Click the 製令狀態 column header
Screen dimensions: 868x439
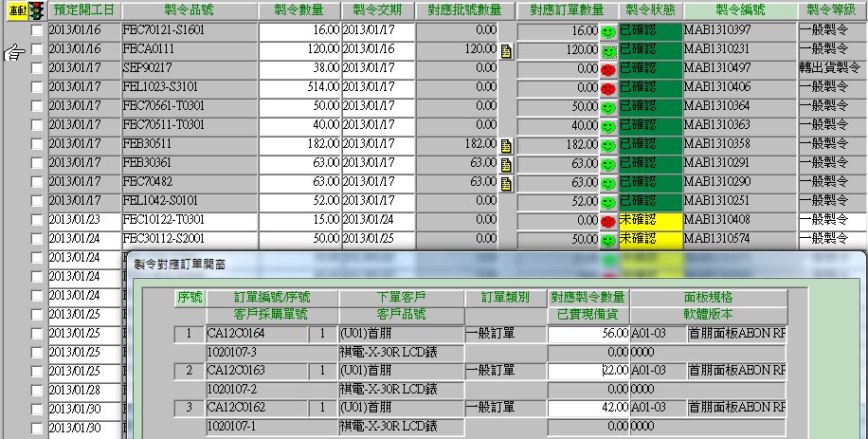click(650, 10)
